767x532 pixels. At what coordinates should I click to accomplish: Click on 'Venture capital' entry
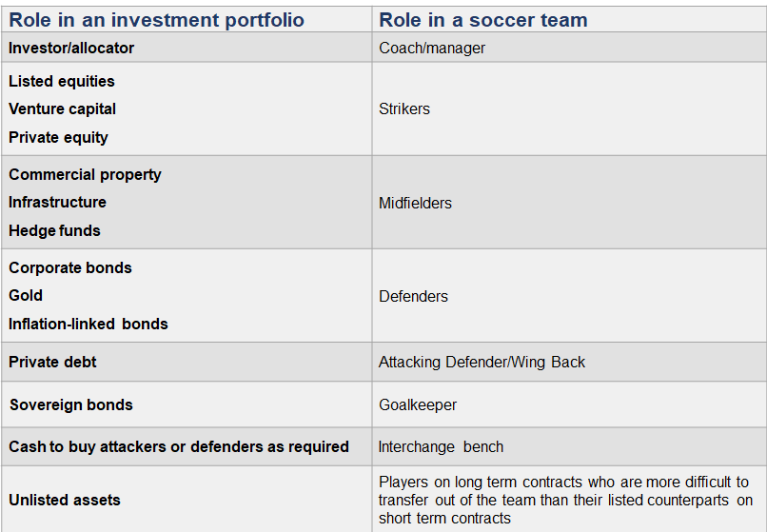point(62,108)
